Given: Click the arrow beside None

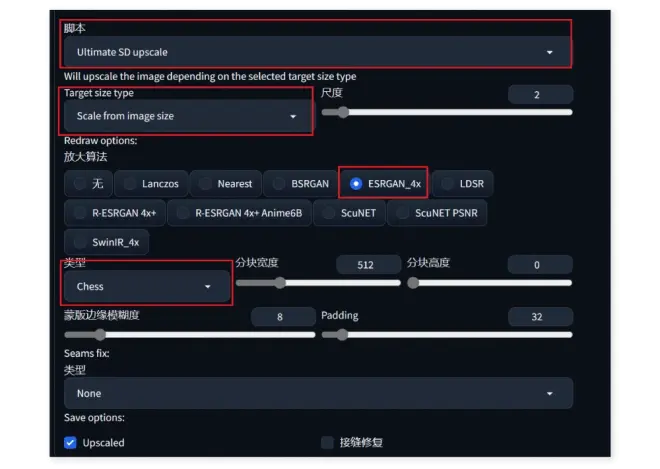Looking at the screenshot, I should pyautogui.click(x=549, y=394).
